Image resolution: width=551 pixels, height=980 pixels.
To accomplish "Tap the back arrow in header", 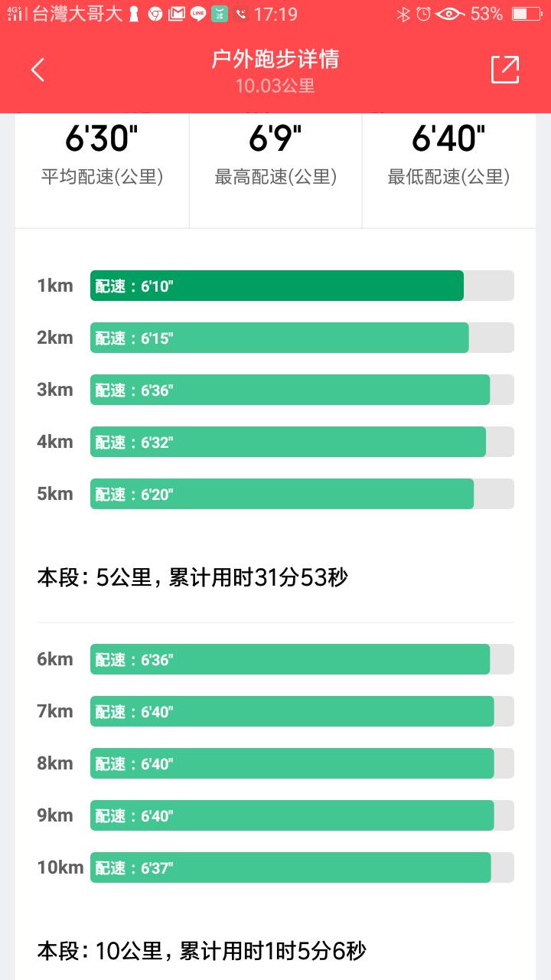I will (37, 70).
